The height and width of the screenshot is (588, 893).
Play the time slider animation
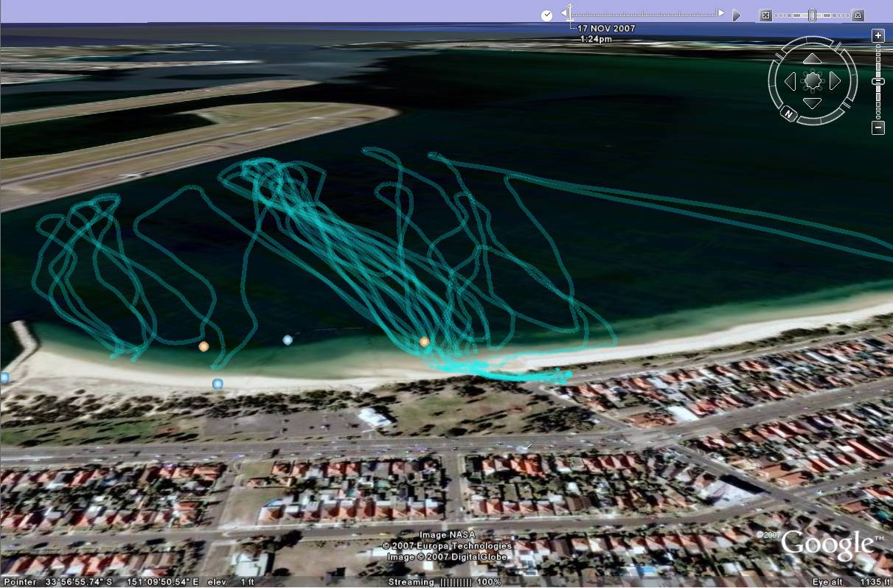coord(737,13)
